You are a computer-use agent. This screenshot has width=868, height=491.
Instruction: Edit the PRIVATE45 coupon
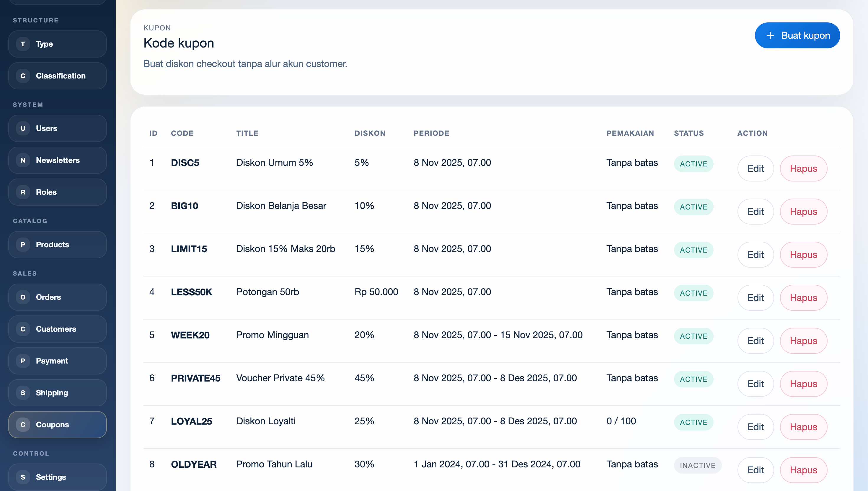click(755, 384)
